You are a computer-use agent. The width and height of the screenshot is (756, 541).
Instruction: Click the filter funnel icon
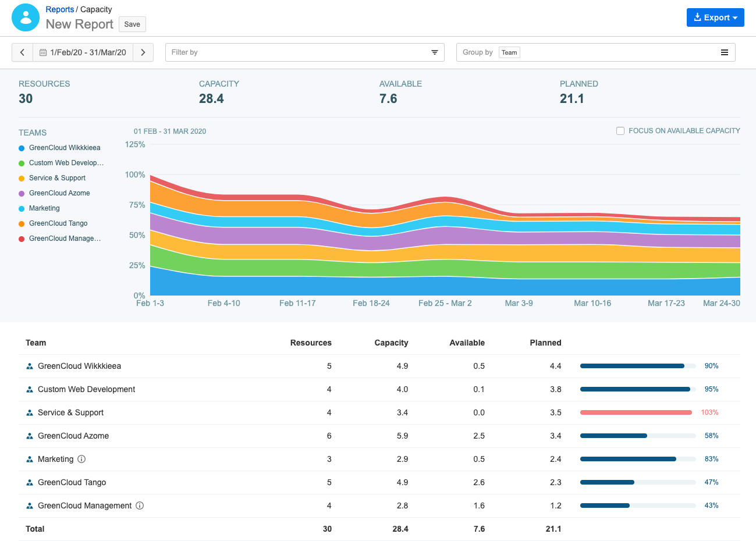[x=434, y=52]
